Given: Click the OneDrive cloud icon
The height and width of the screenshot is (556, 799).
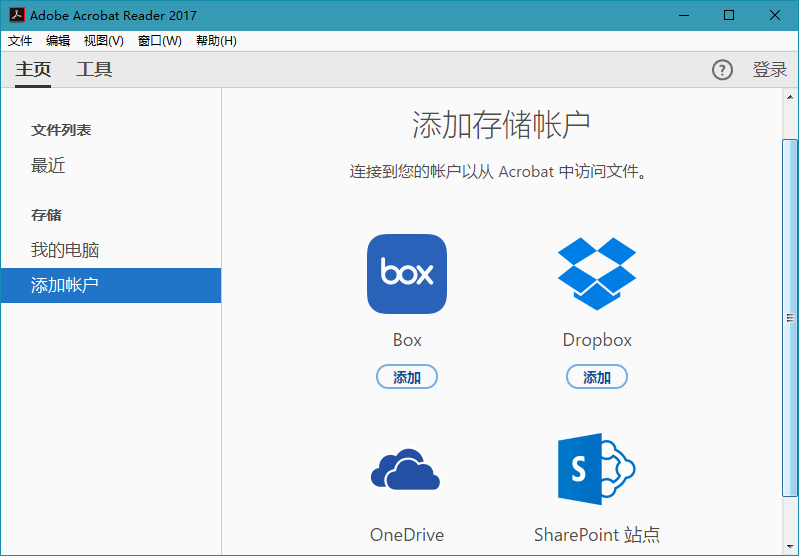Looking at the screenshot, I should coord(405,469).
